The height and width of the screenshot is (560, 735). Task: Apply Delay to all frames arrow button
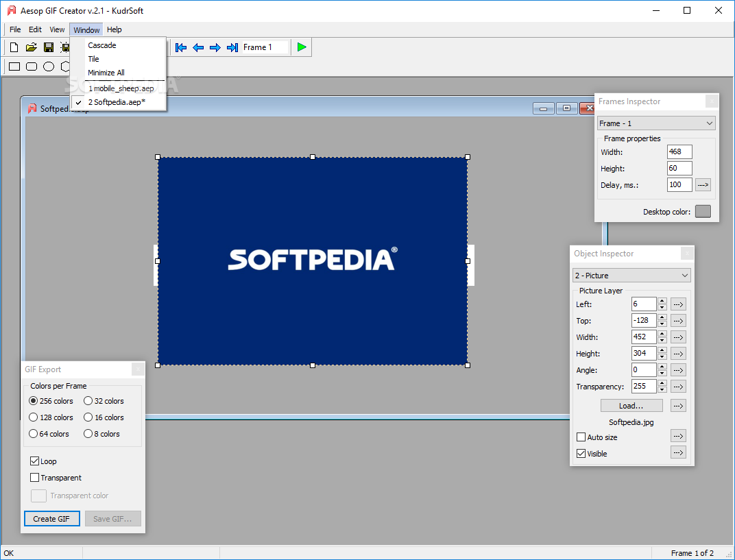pyautogui.click(x=703, y=184)
